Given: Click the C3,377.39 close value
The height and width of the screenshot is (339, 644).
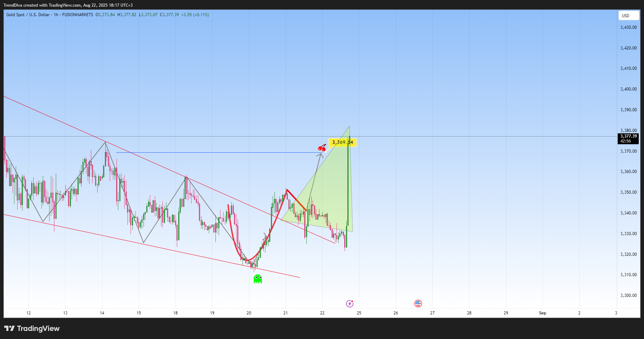Looking at the screenshot, I should pos(170,15).
